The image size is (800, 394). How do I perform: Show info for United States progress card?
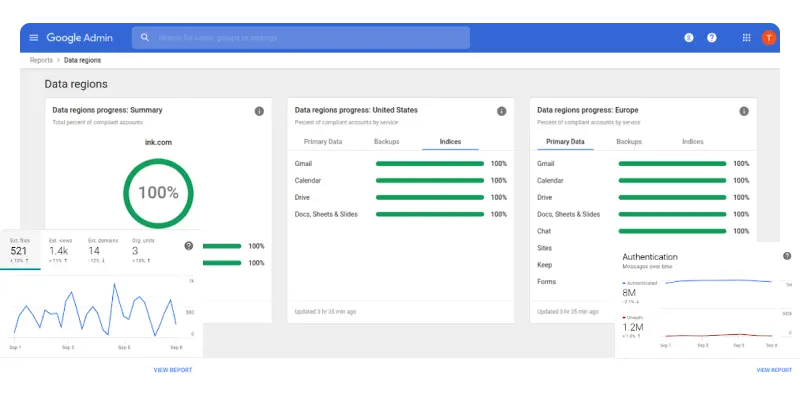point(502,111)
